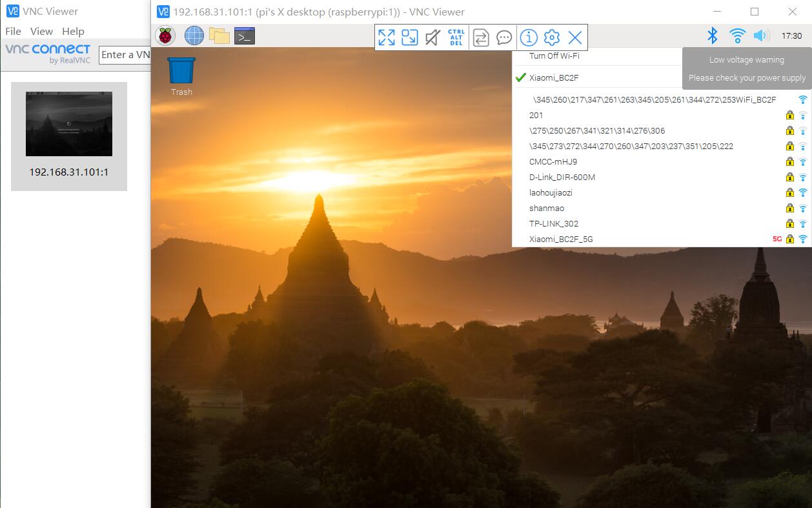Open the Raspberry Pi applications menu
Image resolution: width=812 pixels, height=508 pixels.
166,36
